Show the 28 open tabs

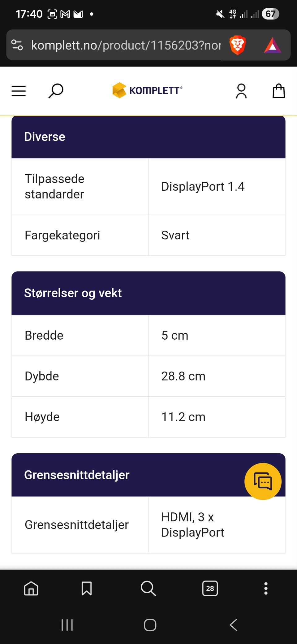point(210,588)
